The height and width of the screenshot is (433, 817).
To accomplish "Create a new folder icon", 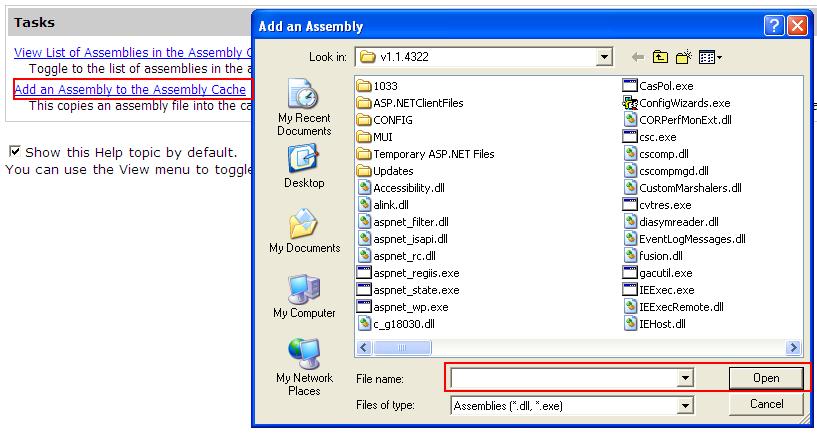I will point(684,57).
